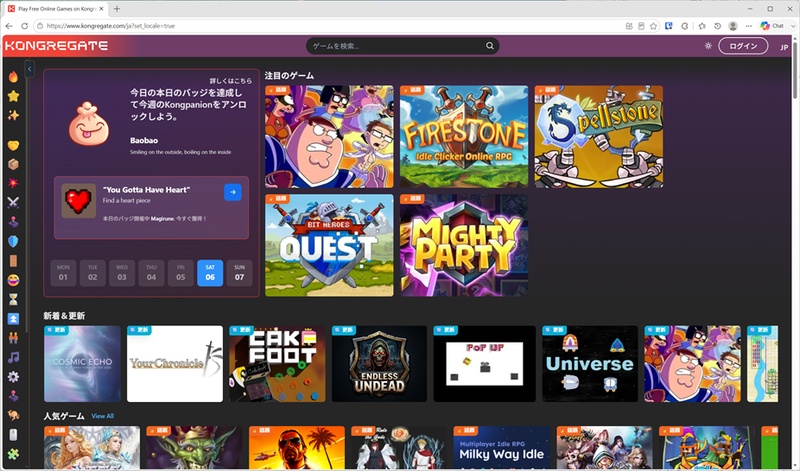Select WED 03 in the week calendar
This screenshot has height=471, width=800.
122,273
